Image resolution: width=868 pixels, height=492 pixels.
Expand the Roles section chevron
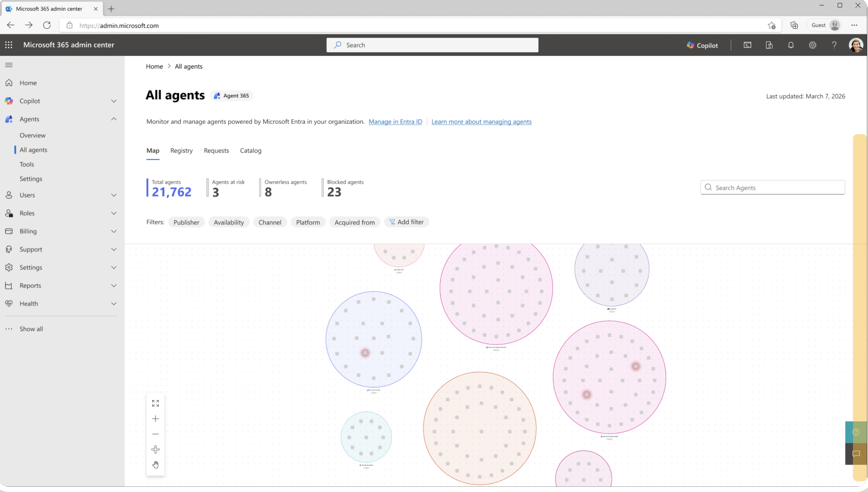tap(114, 213)
